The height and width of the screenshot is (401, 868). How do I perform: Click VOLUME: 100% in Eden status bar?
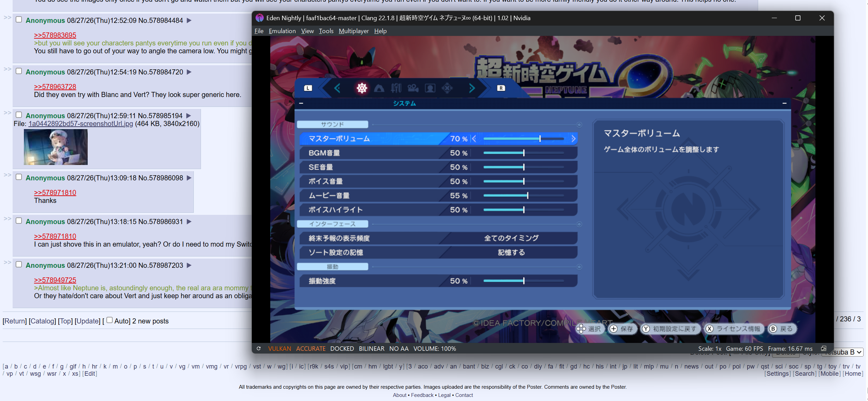click(435, 348)
